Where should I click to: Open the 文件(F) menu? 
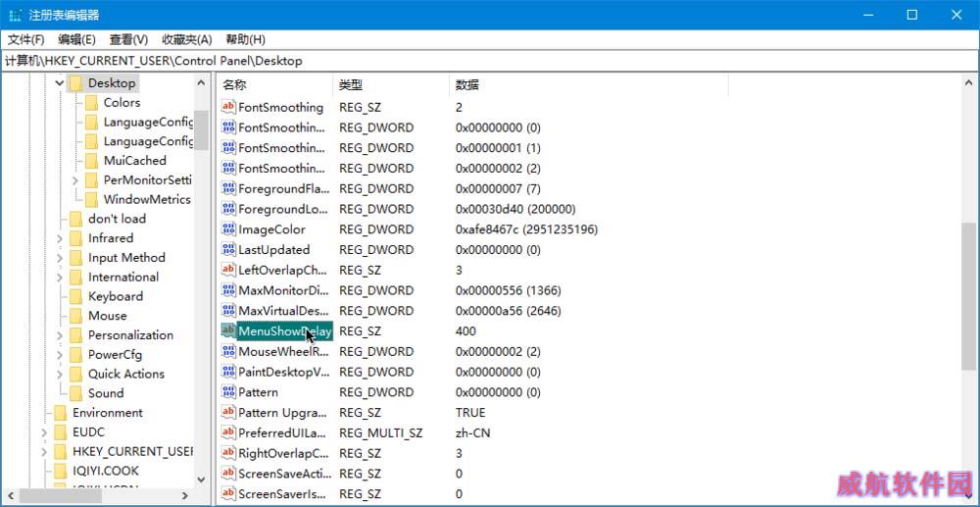[26, 39]
